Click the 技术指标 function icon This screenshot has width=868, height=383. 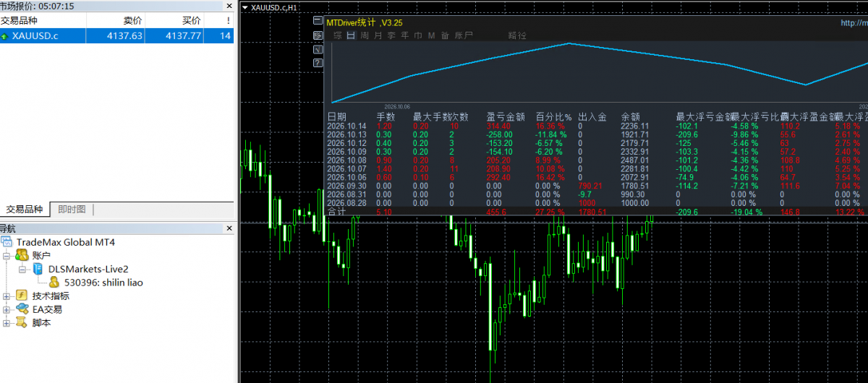click(x=22, y=296)
